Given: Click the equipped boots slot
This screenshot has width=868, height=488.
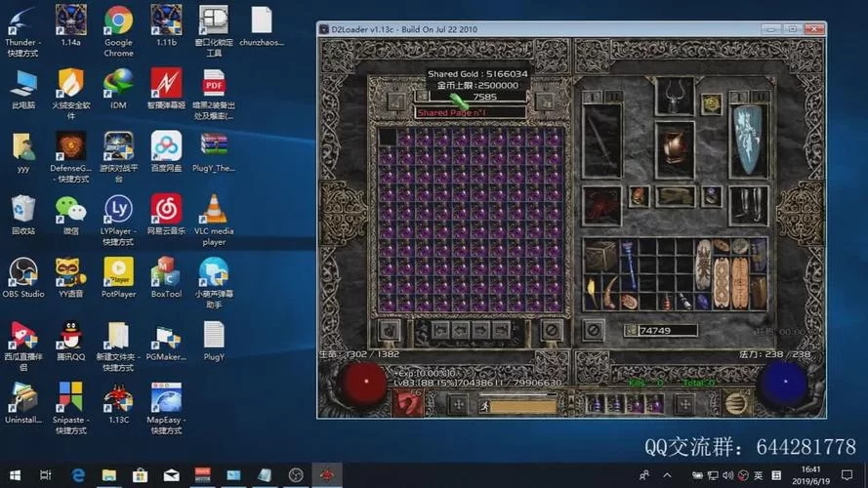Looking at the screenshot, I should pyautogui.click(x=748, y=203).
